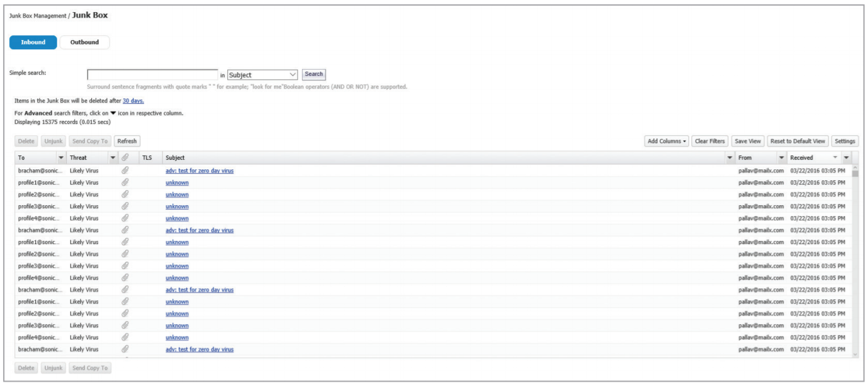Click the table's vertical scrollbar thumb
868x386 pixels.
[x=855, y=174]
